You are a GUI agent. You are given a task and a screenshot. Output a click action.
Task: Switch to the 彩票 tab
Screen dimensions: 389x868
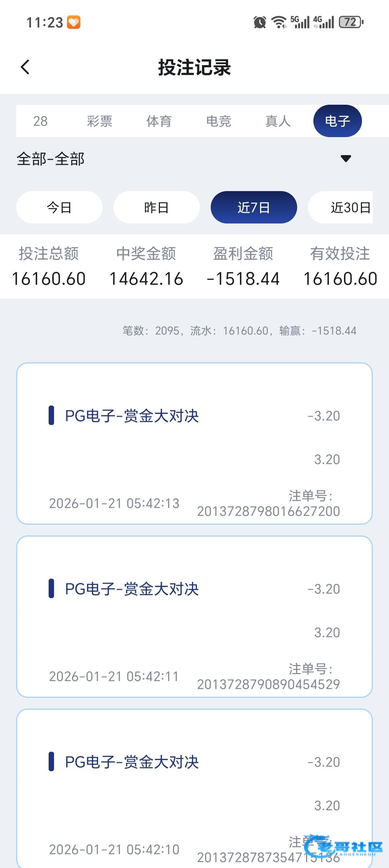(x=99, y=121)
